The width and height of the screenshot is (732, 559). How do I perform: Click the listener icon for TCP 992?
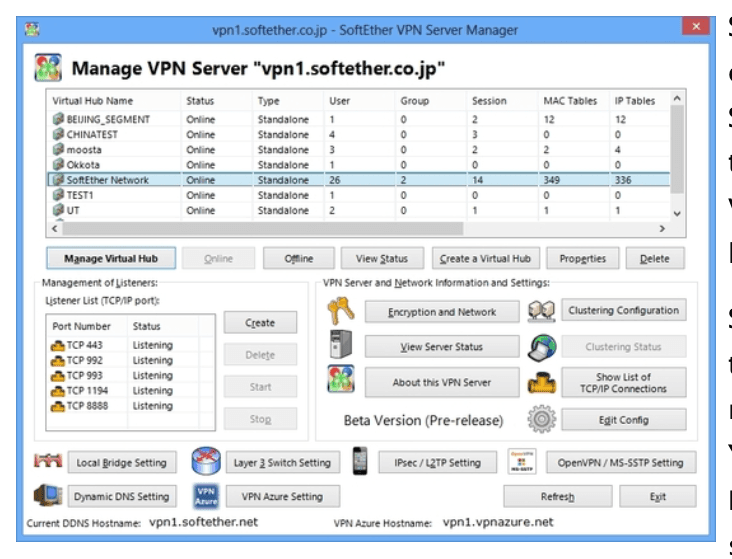57,361
